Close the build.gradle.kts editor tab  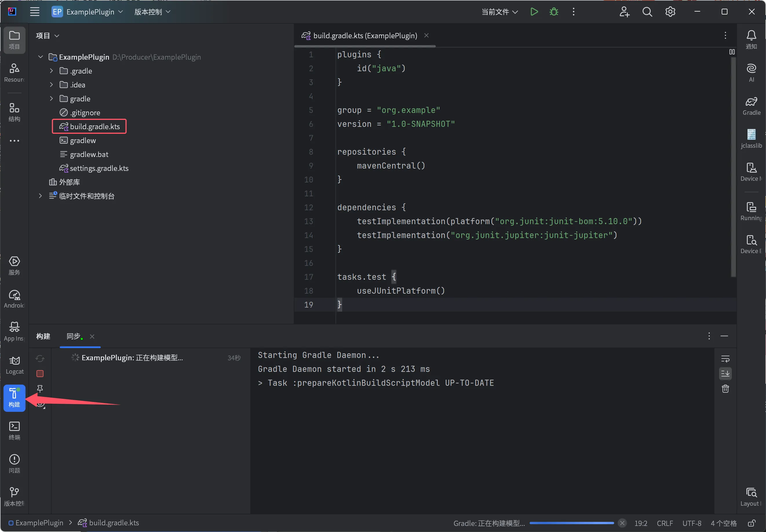tap(426, 35)
